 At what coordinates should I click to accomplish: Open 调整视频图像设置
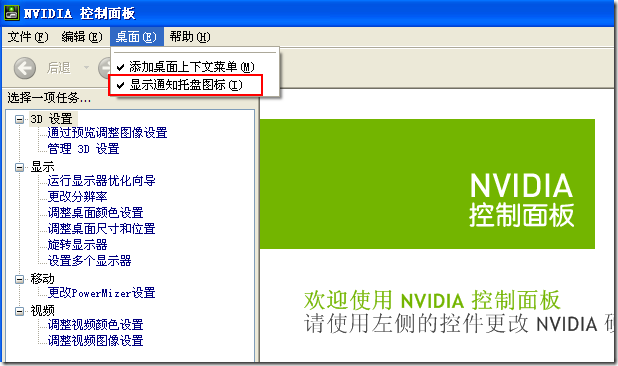coord(95,341)
